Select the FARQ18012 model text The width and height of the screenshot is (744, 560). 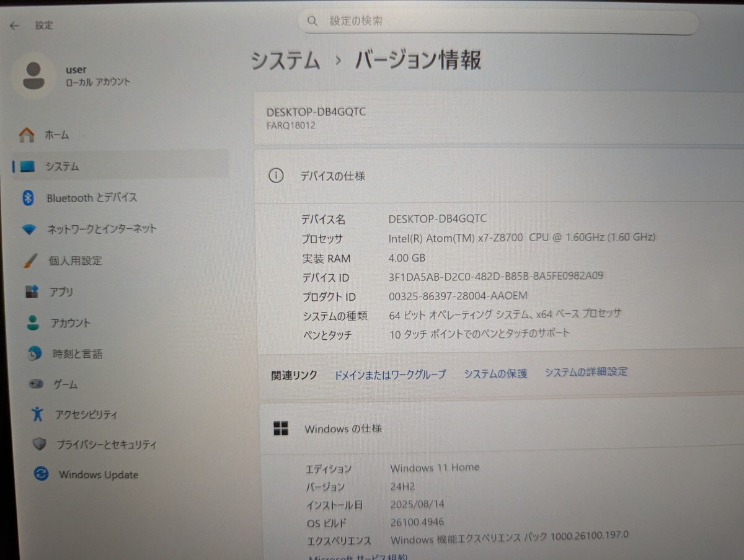tap(291, 125)
